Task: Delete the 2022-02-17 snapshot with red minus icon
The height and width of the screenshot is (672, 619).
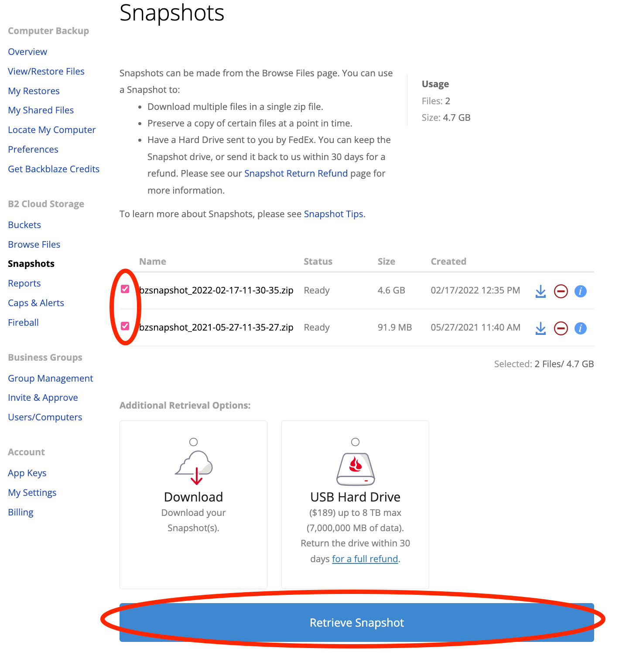Action: (561, 291)
